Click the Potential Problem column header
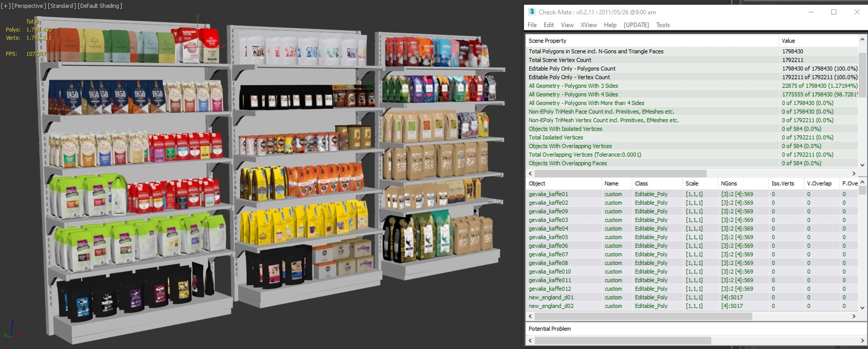Image resolution: width=868 pixels, height=349 pixels. (x=549, y=329)
